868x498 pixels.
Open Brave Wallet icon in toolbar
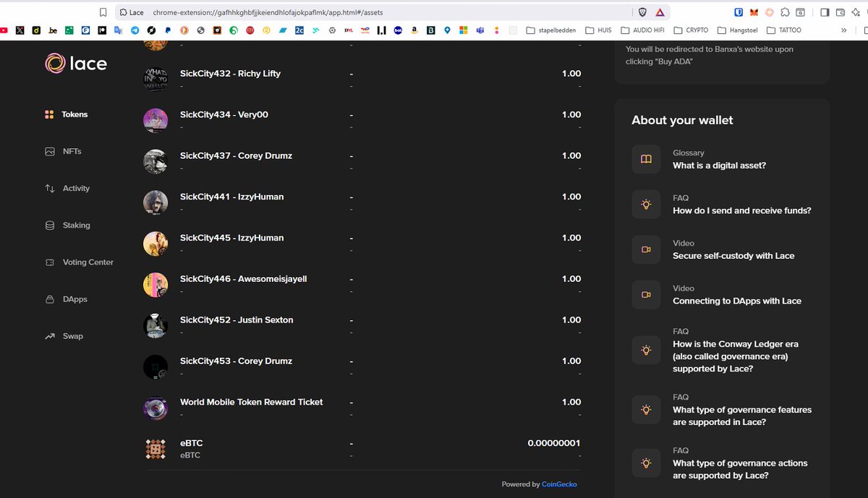(841, 12)
